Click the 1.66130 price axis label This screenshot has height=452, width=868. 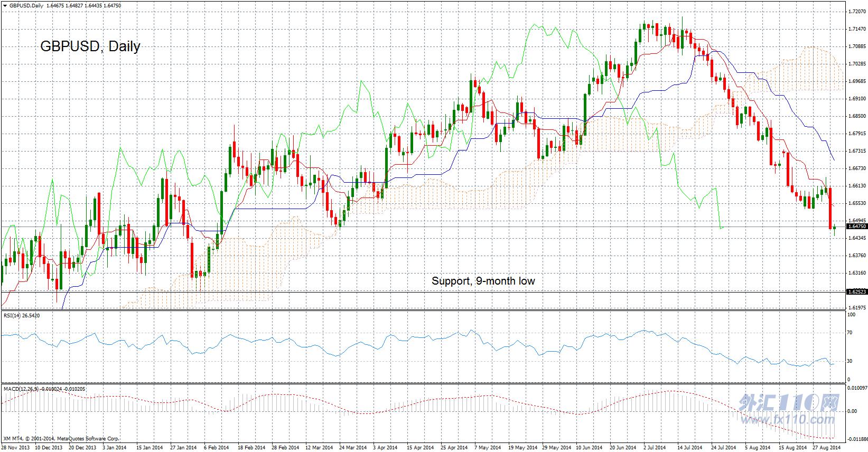[x=856, y=186]
